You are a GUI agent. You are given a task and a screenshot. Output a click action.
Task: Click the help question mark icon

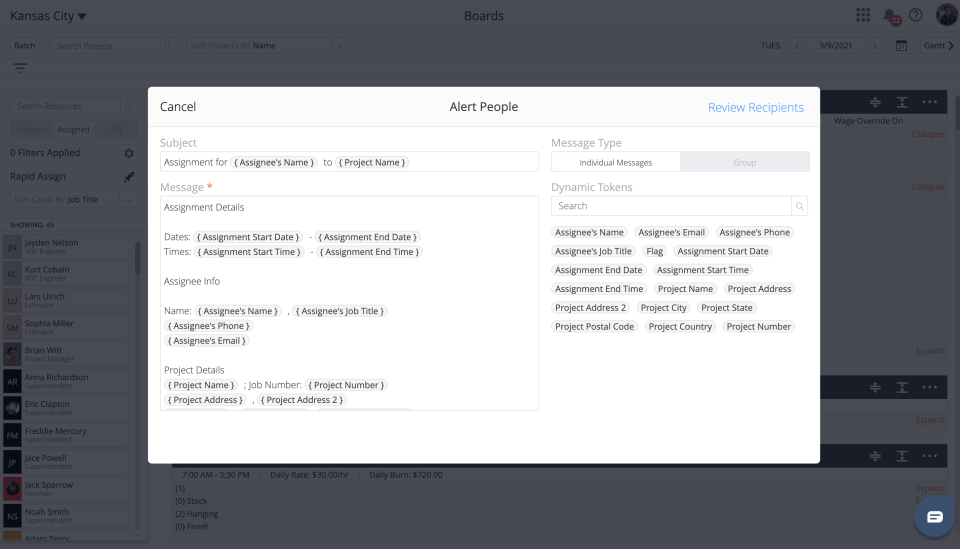coord(915,15)
